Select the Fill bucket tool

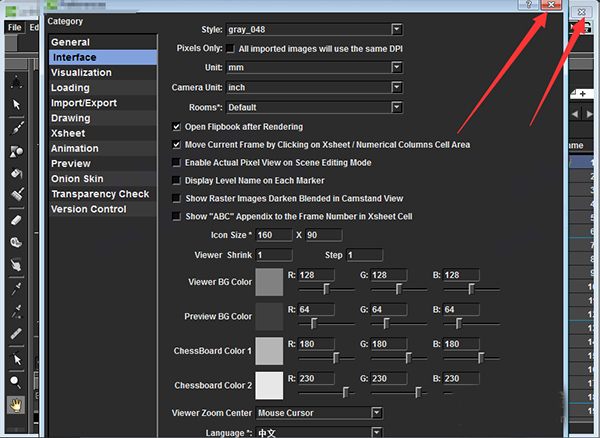coord(17,173)
